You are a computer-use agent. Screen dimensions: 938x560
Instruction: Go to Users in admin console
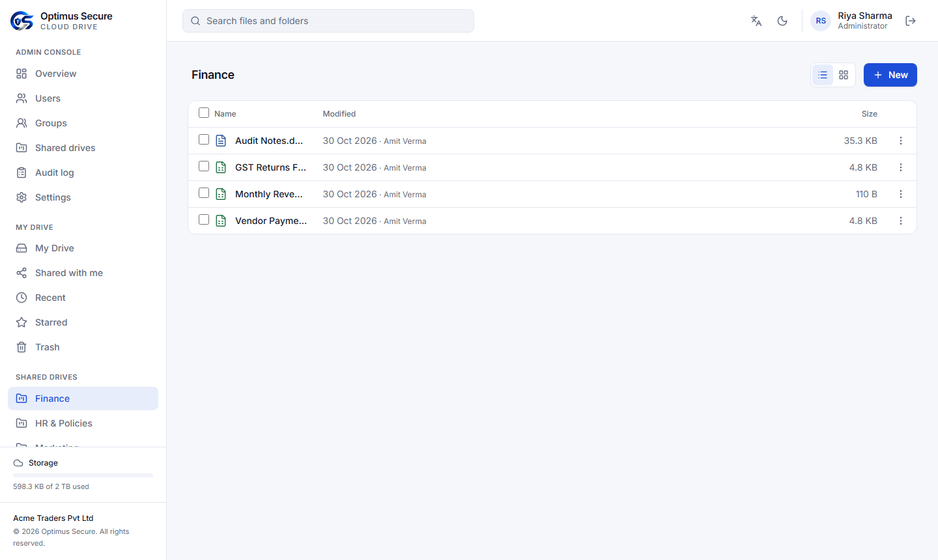83,98
